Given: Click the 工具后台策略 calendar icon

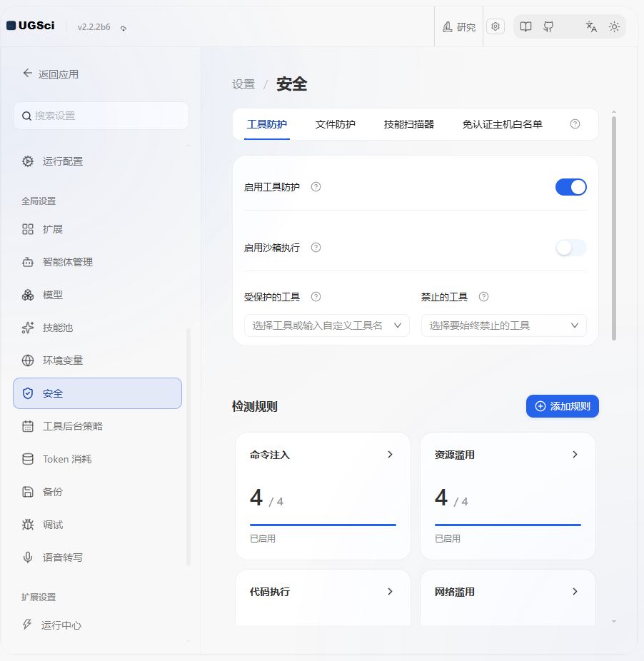Looking at the screenshot, I should click(28, 426).
